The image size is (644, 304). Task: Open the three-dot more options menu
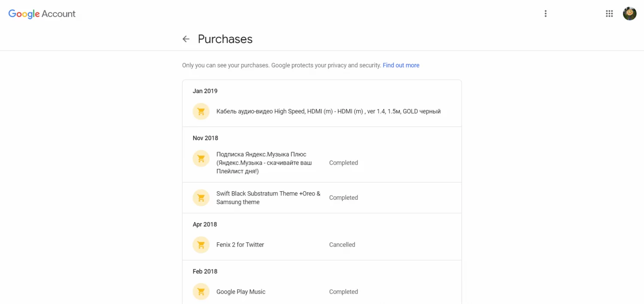[545, 14]
